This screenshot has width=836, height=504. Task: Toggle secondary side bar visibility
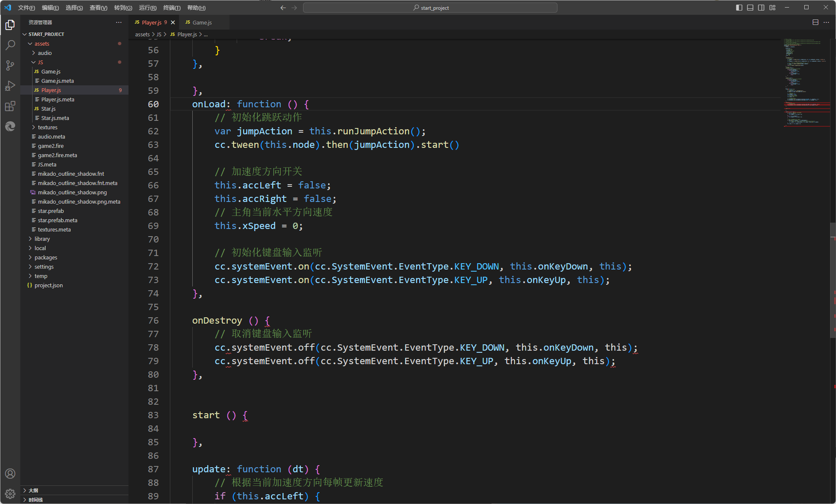point(761,8)
